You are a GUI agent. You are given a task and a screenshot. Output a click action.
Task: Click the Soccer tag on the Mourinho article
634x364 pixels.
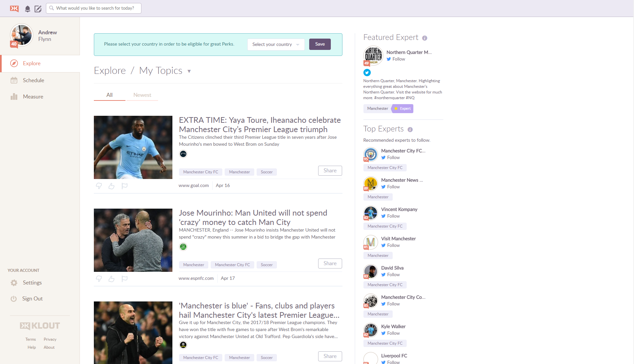coord(267,265)
